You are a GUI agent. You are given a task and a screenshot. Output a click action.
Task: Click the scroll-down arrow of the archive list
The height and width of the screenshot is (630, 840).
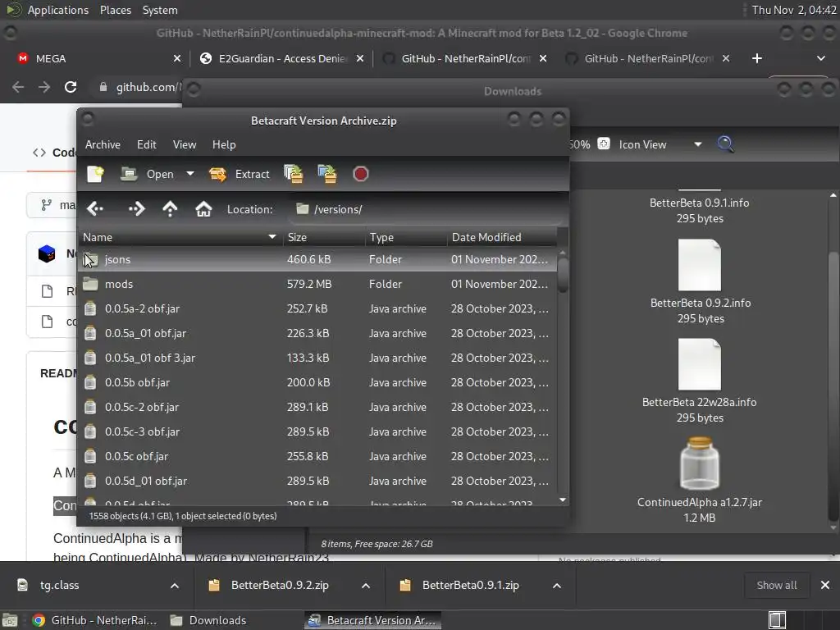(x=563, y=500)
